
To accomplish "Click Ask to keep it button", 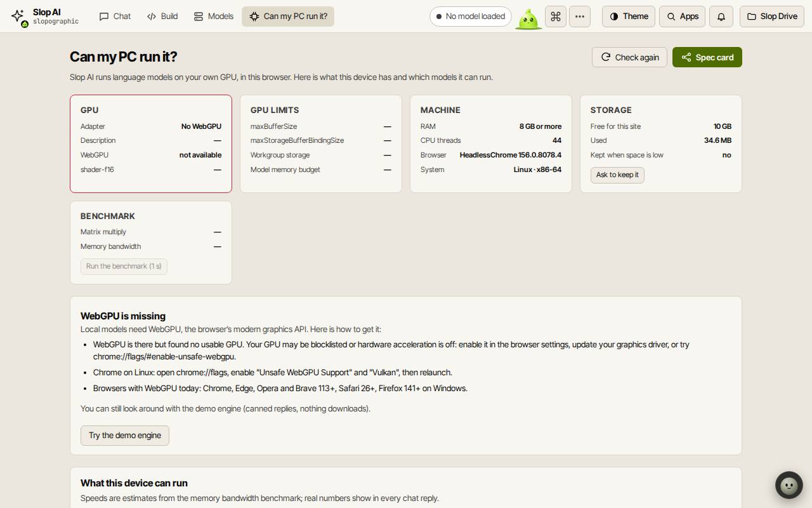I will click(617, 175).
